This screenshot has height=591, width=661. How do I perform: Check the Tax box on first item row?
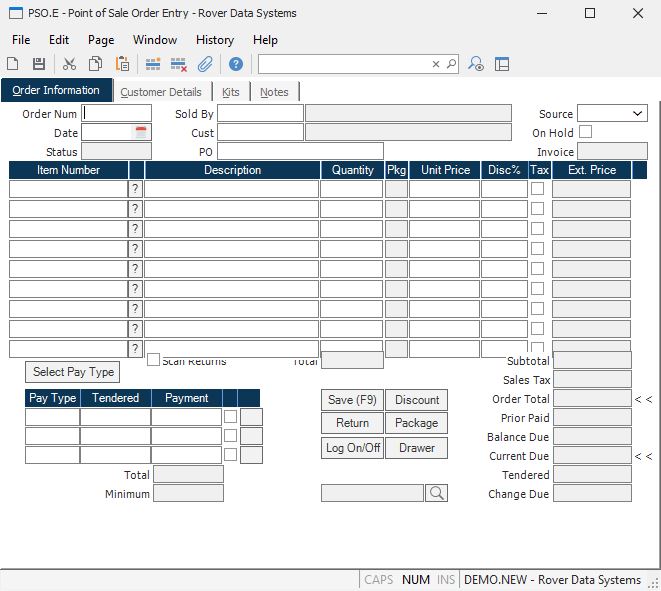click(x=538, y=189)
